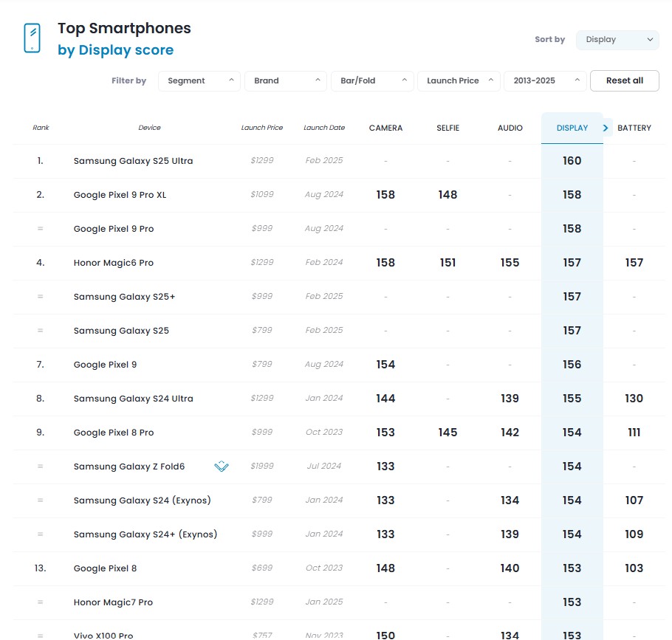Viewport: 672px width, 640px height.
Task: Open Samsung Galaxy Z Fold6 device page
Action: click(x=129, y=466)
